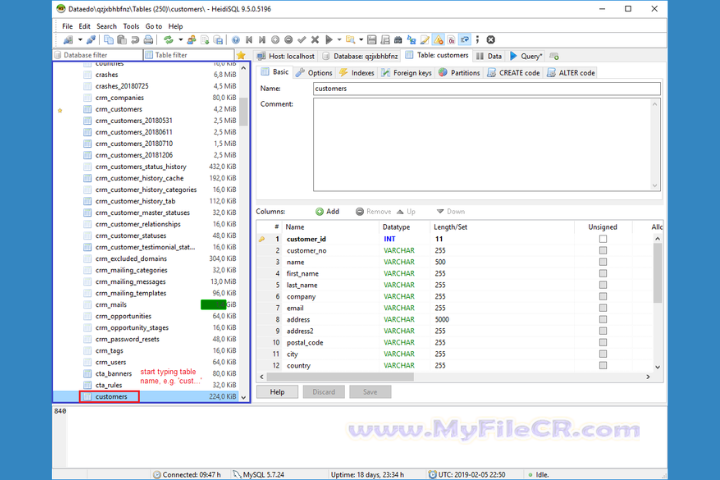Check Unsigned box for customer_no row
Image resolution: width=720 pixels, height=480 pixels.
[603, 250]
